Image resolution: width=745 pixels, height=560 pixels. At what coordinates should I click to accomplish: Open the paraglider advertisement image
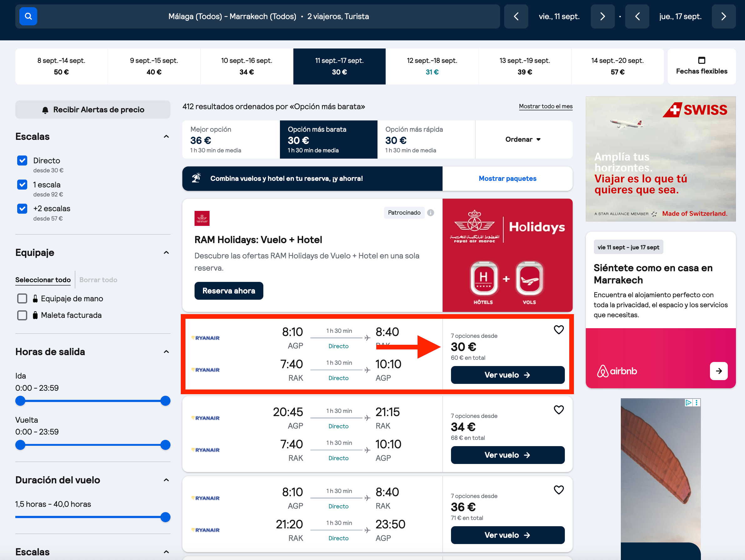point(661,479)
